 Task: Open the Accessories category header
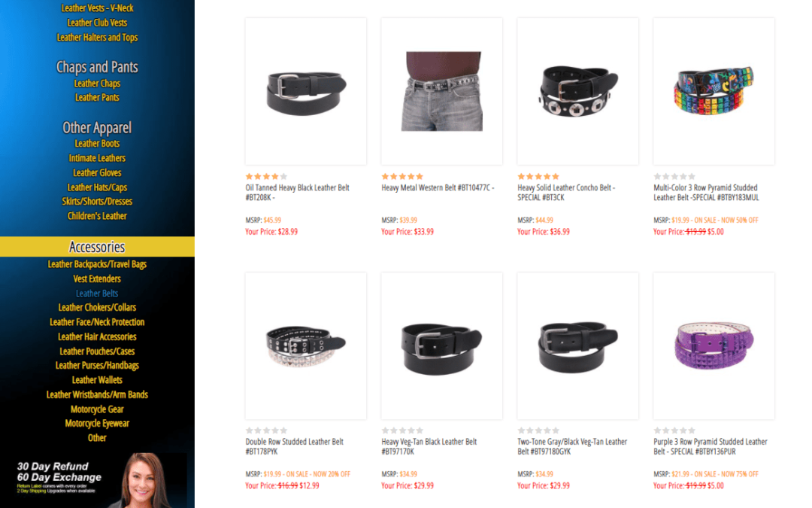tap(97, 247)
